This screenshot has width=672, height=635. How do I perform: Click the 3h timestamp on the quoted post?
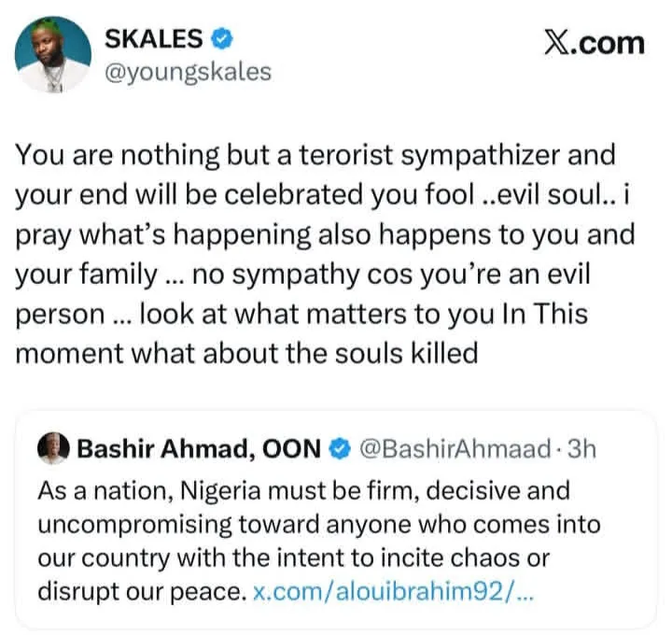(x=581, y=450)
